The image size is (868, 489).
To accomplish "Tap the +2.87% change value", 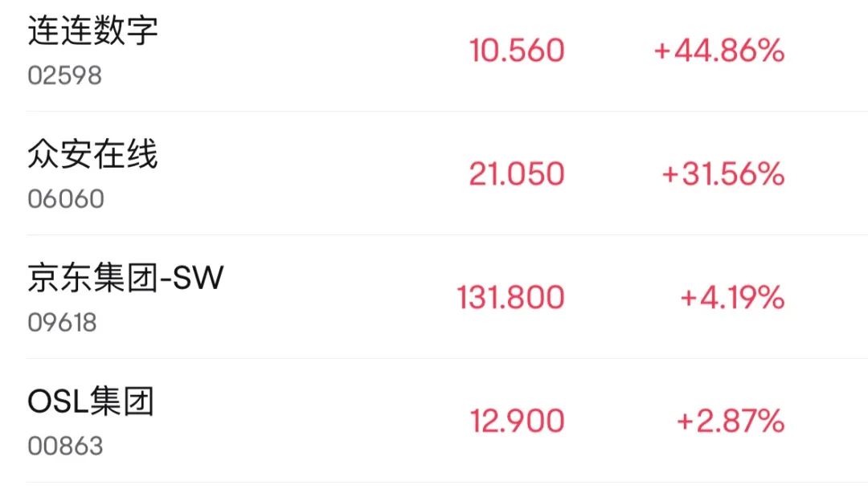I will tap(731, 421).
